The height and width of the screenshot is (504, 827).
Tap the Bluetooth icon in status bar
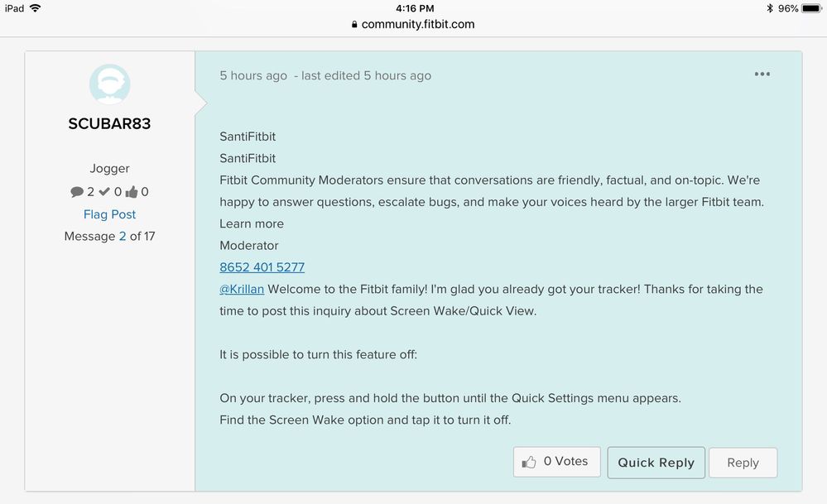tap(770, 8)
